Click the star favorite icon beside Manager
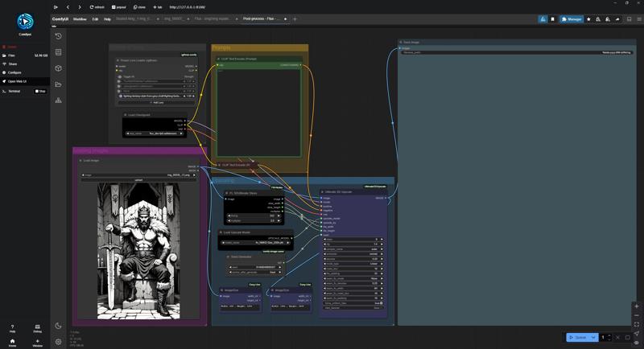Viewport: 644px width, 349px height. [588, 18]
